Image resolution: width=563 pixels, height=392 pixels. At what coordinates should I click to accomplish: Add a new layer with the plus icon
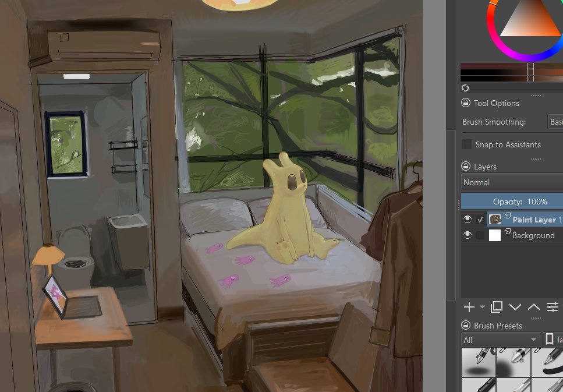[x=469, y=307]
